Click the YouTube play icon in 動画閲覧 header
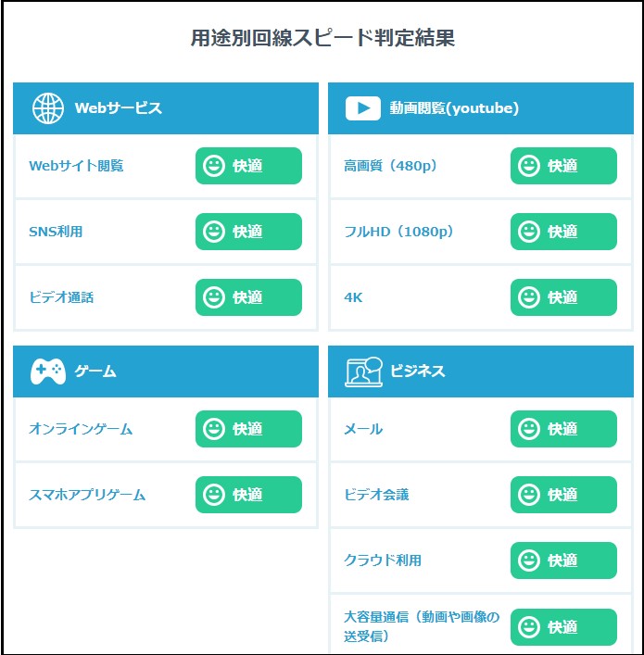This screenshot has height=655, width=644. pyautogui.click(x=362, y=108)
